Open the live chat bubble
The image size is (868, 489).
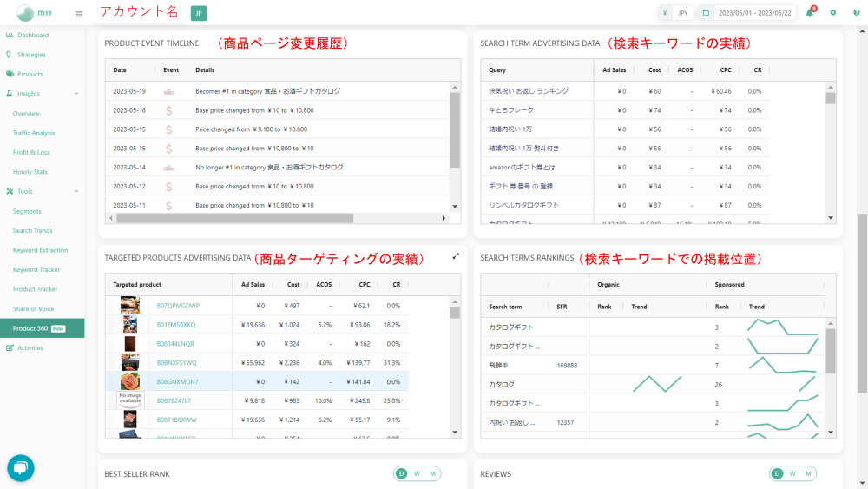[x=21, y=468]
